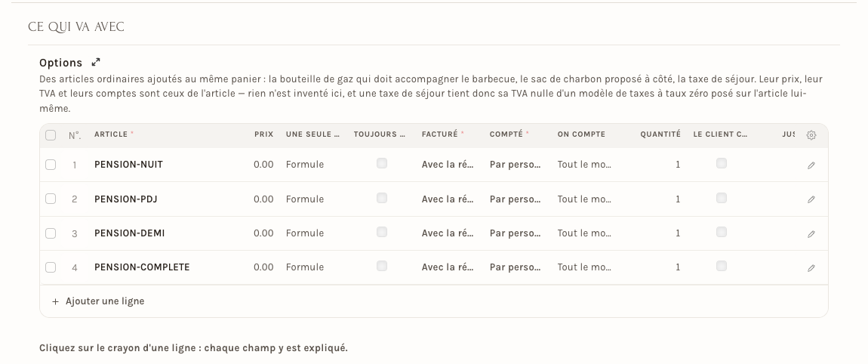Click the PENSION-NUIT article cell
The width and height of the screenshot is (868, 364).
pyautogui.click(x=128, y=165)
